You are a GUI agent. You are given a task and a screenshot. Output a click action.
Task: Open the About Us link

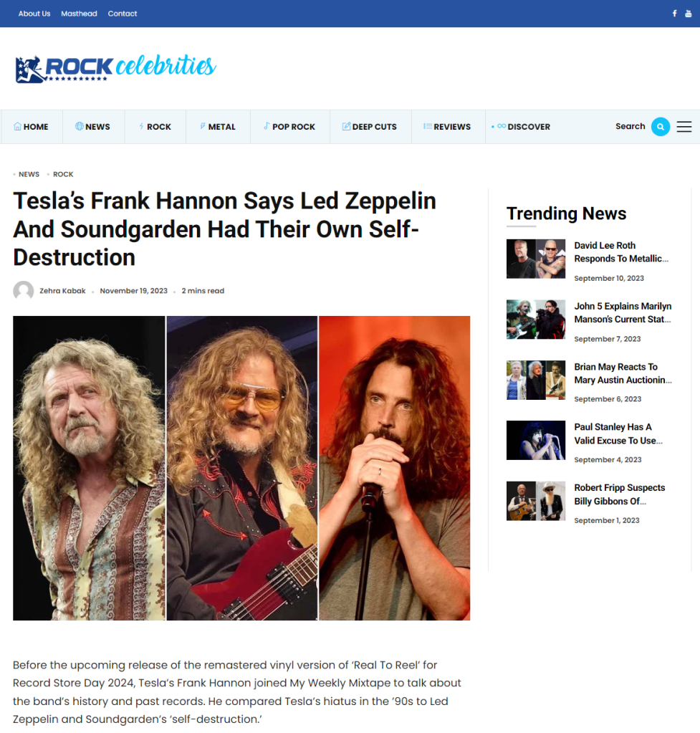click(x=34, y=14)
